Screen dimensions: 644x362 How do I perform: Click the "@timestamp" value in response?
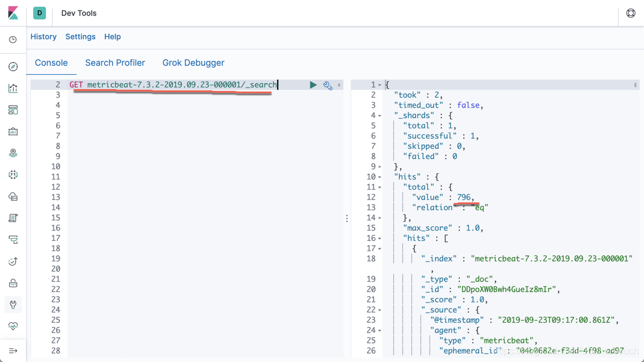pyautogui.click(x=556, y=320)
